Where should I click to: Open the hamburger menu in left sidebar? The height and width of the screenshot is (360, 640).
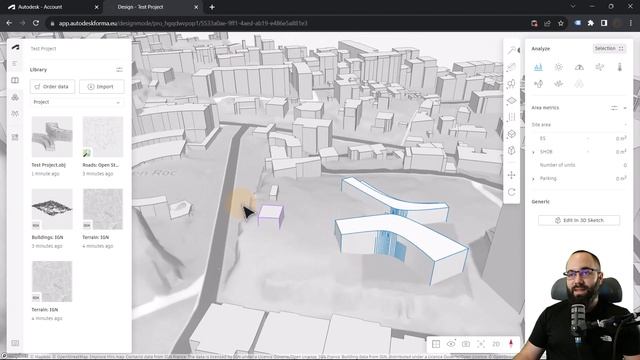tap(15, 64)
